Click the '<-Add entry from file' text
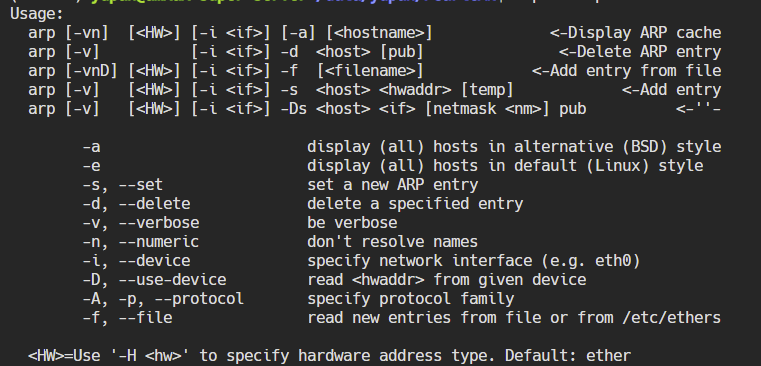The width and height of the screenshot is (761, 366). [x=626, y=71]
